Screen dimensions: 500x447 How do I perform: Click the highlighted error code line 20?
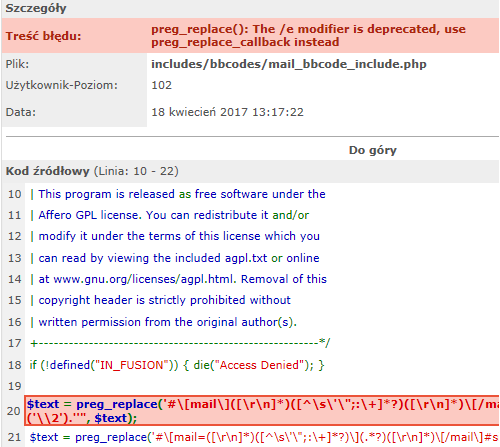click(x=262, y=411)
